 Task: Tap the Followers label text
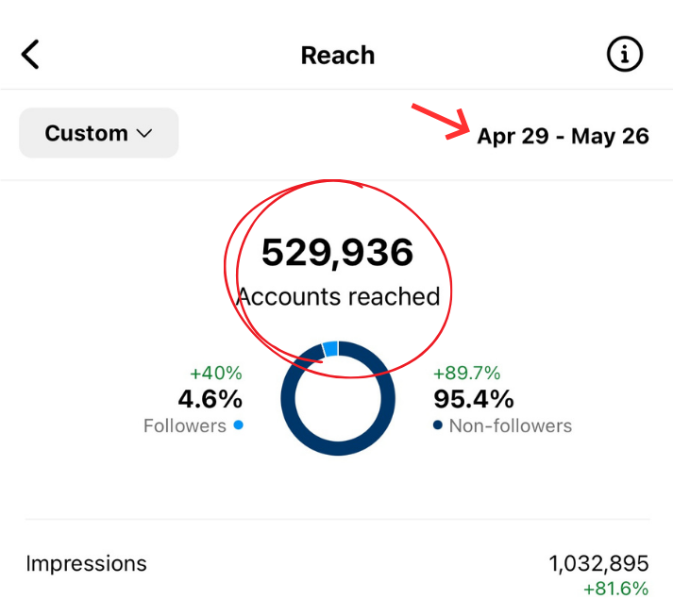(x=184, y=425)
